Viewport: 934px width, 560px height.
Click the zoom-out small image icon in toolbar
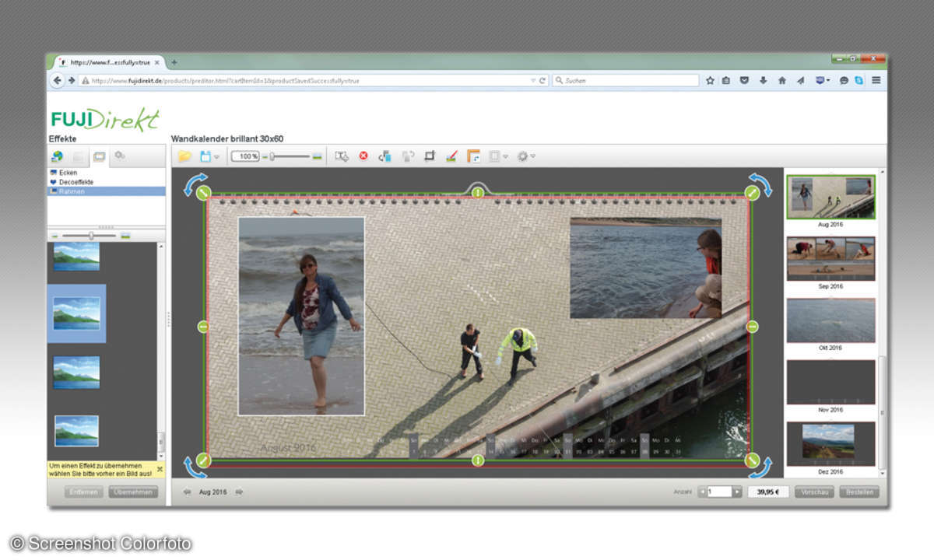pyautogui.click(x=264, y=156)
